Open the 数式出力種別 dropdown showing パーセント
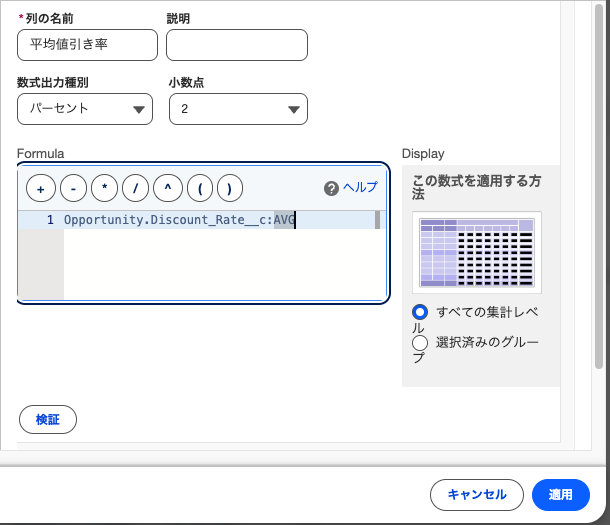 click(85, 109)
